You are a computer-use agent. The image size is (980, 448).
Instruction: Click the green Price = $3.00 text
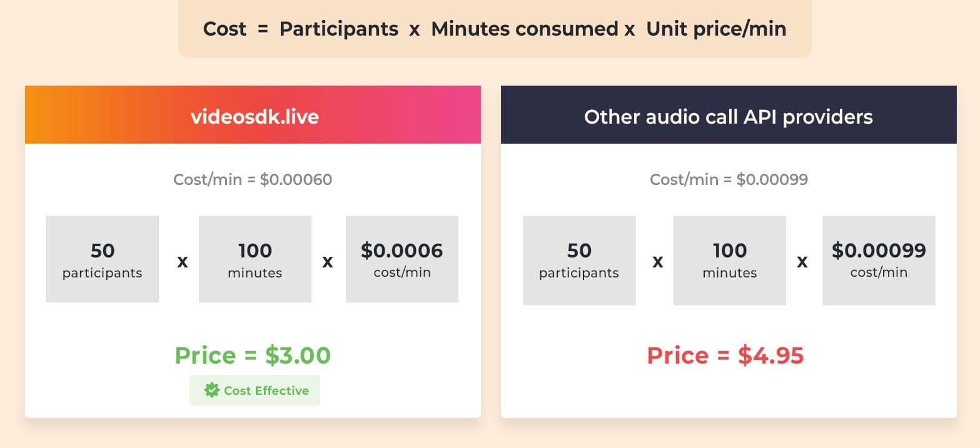(x=253, y=356)
